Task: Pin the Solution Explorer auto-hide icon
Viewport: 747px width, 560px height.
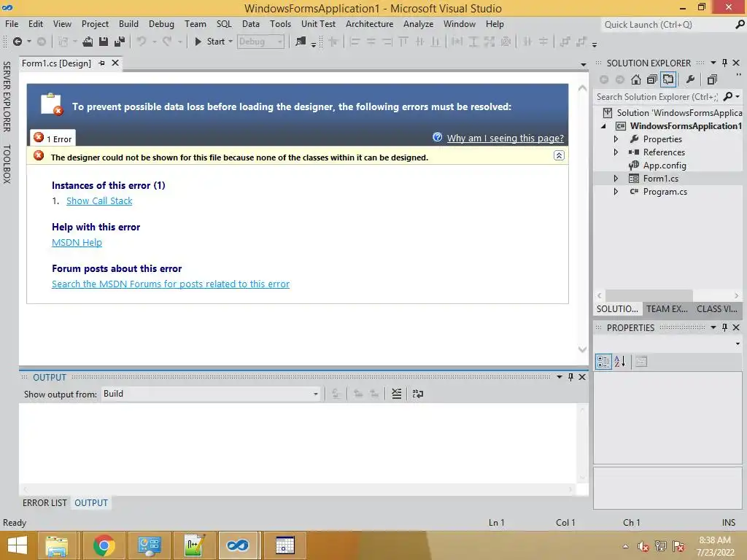Action: coord(724,63)
